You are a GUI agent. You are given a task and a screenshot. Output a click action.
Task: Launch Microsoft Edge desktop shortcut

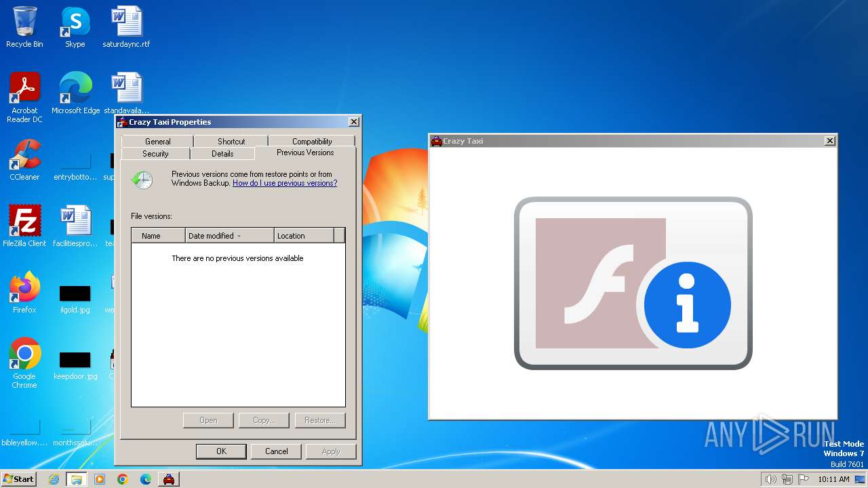[75, 94]
